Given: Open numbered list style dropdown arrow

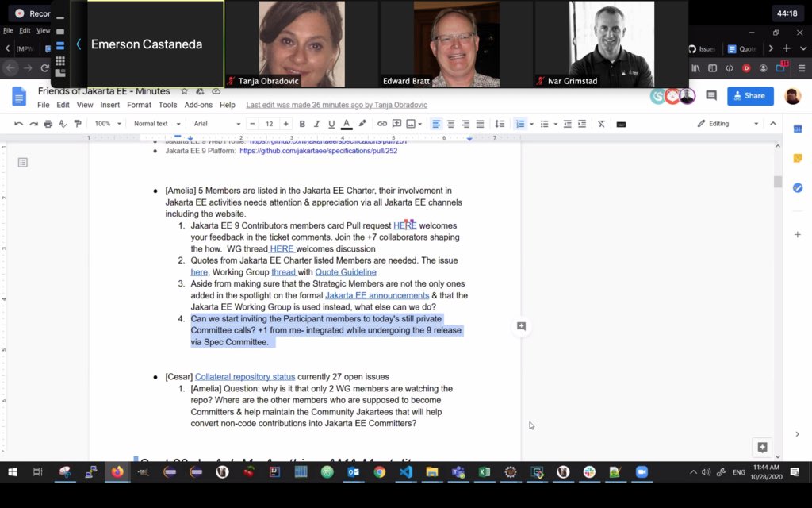Looking at the screenshot, I should click(531, 124).
